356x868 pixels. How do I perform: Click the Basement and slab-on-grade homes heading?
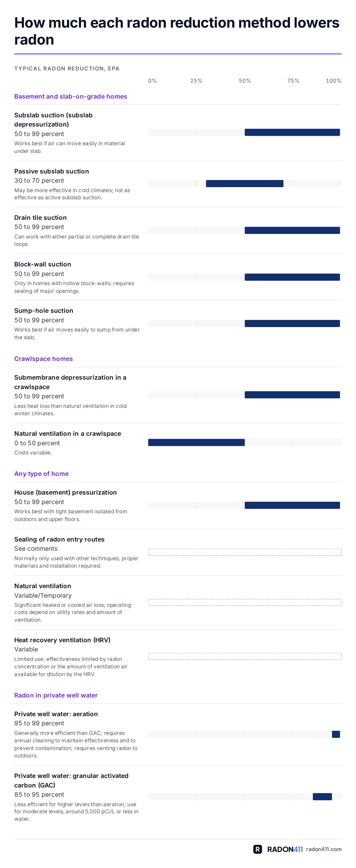71,96
